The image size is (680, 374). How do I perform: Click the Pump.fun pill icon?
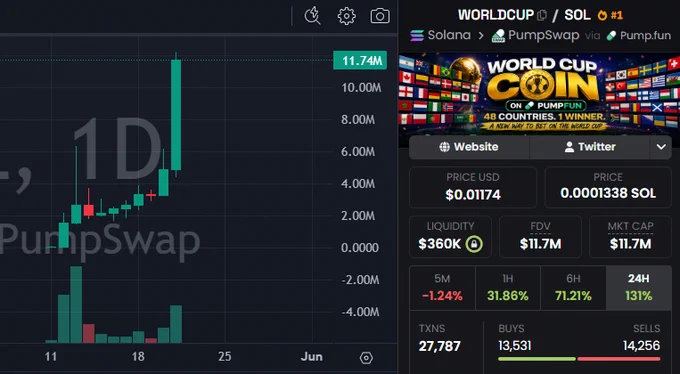(x=611, y=36)
